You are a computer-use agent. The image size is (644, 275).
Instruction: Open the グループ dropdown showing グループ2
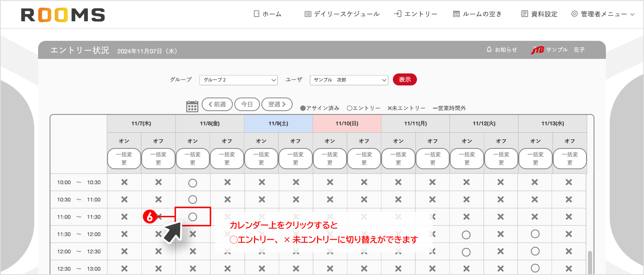point(238,80)
